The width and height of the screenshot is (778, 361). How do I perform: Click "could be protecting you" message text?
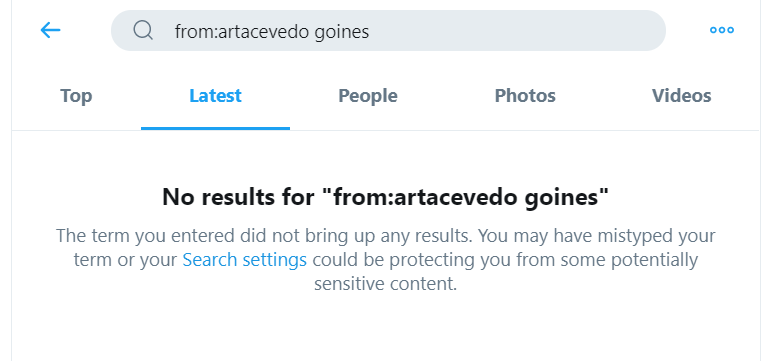pyautogui.click(x=418, y=260)
